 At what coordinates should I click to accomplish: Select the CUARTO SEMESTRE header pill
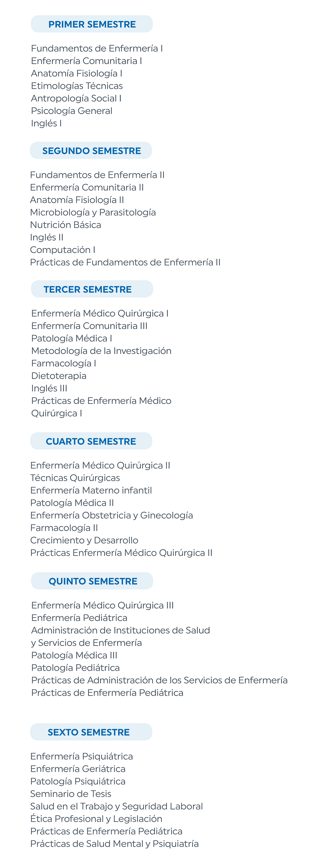pos(91,441)
